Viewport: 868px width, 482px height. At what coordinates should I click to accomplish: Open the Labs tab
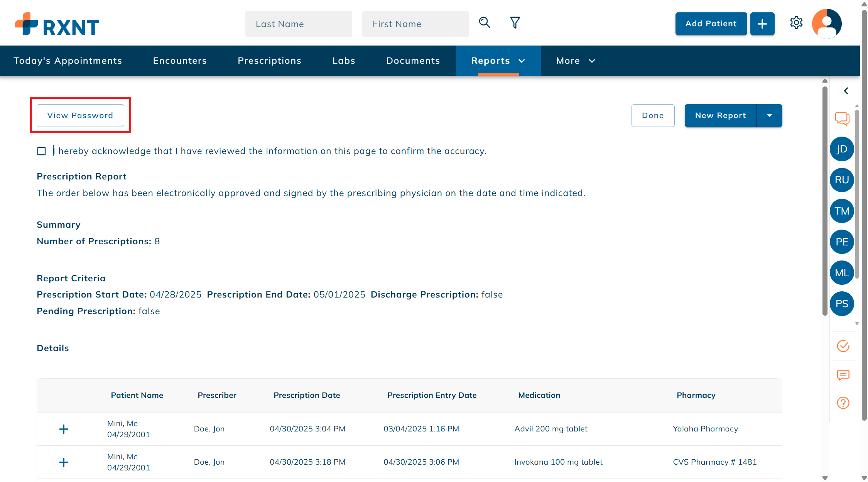click(x=344, y=61)
